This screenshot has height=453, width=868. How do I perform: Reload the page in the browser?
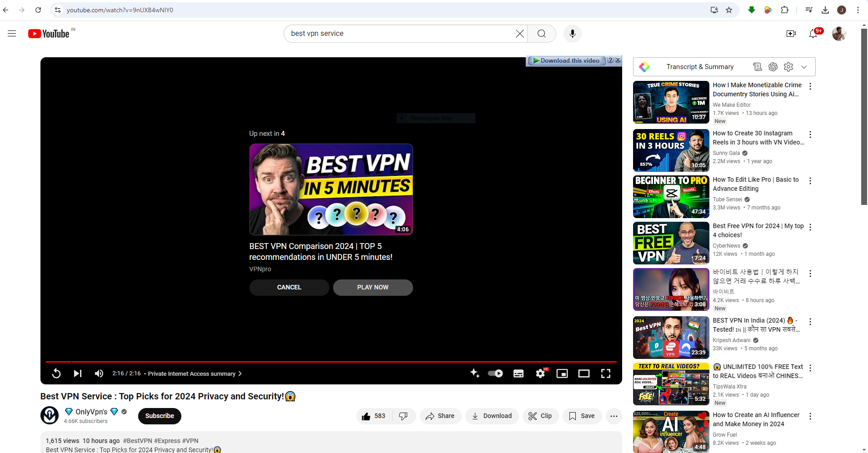(38, 10)
